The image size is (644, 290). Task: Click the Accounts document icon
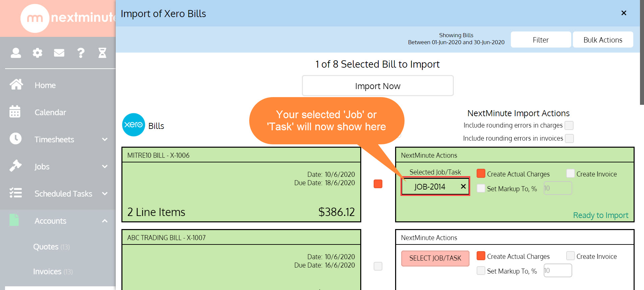point(14,220)
